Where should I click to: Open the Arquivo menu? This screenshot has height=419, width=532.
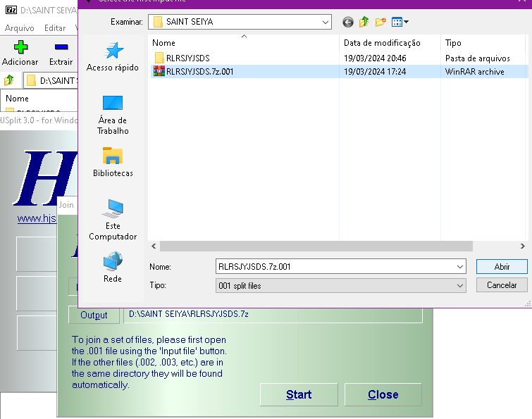[x=20, y=28]
